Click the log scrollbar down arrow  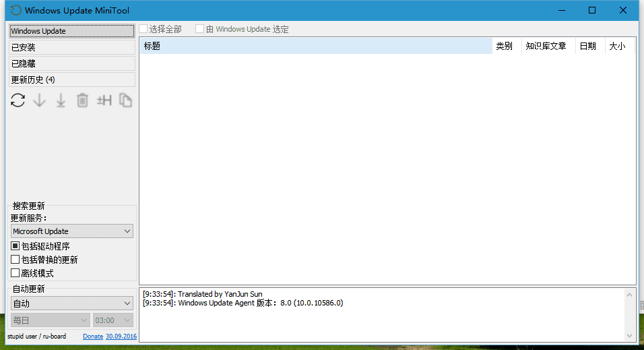click(x=629, y=336)
